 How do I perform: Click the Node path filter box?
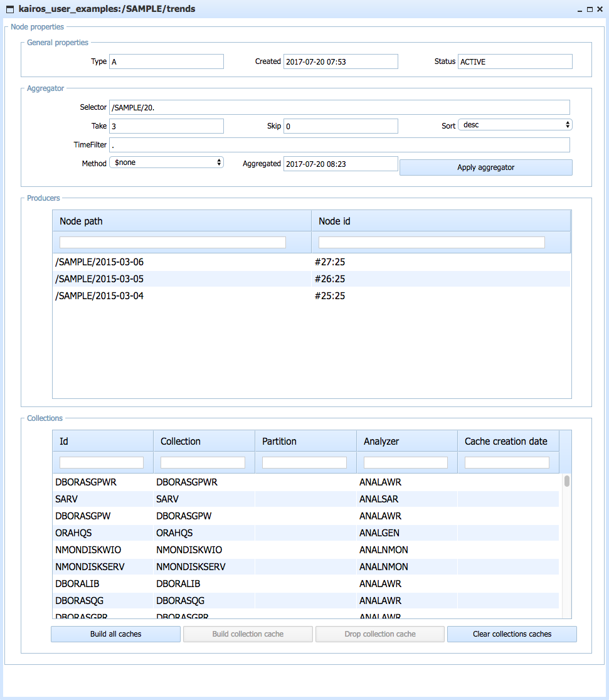pyautogui.click(x=172, y=242)
